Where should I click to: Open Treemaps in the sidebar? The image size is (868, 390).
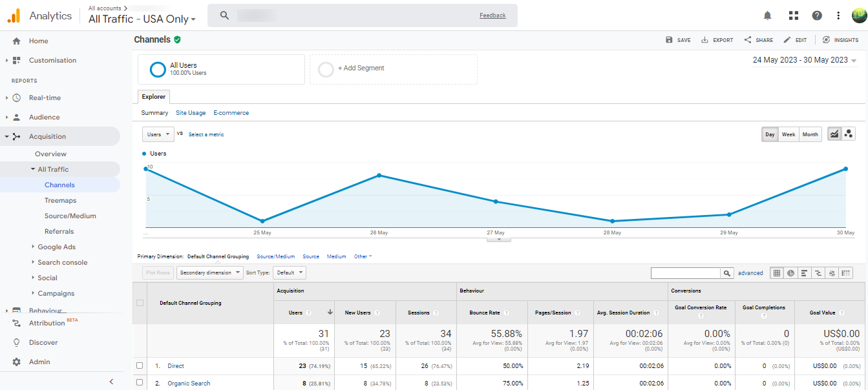click(61, 200)
